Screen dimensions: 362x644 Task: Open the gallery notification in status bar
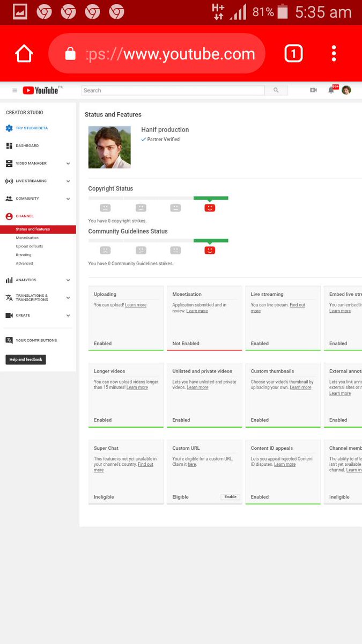[20, 12]
